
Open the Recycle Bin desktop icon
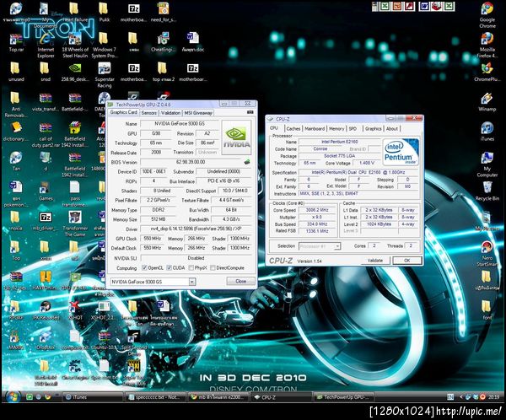tap(487, 191)
